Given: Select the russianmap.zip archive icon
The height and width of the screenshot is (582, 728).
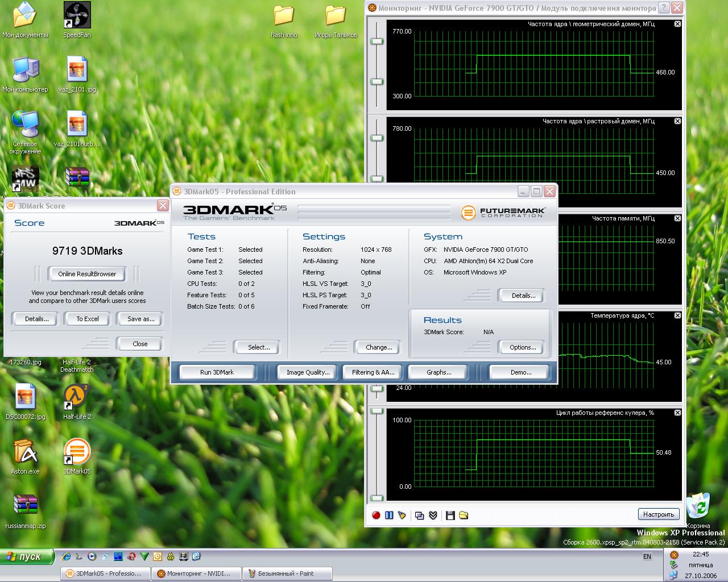Looking at the screenshot, I should 25,511.
